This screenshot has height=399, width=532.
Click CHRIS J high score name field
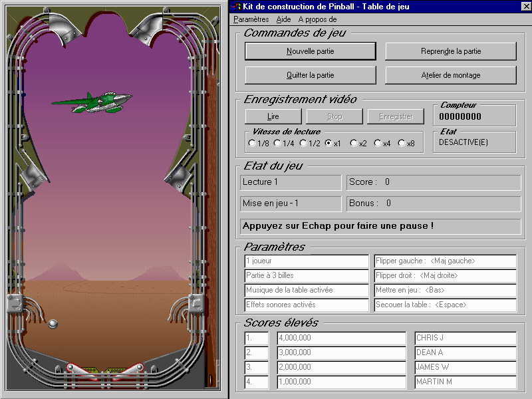point(465,338)
